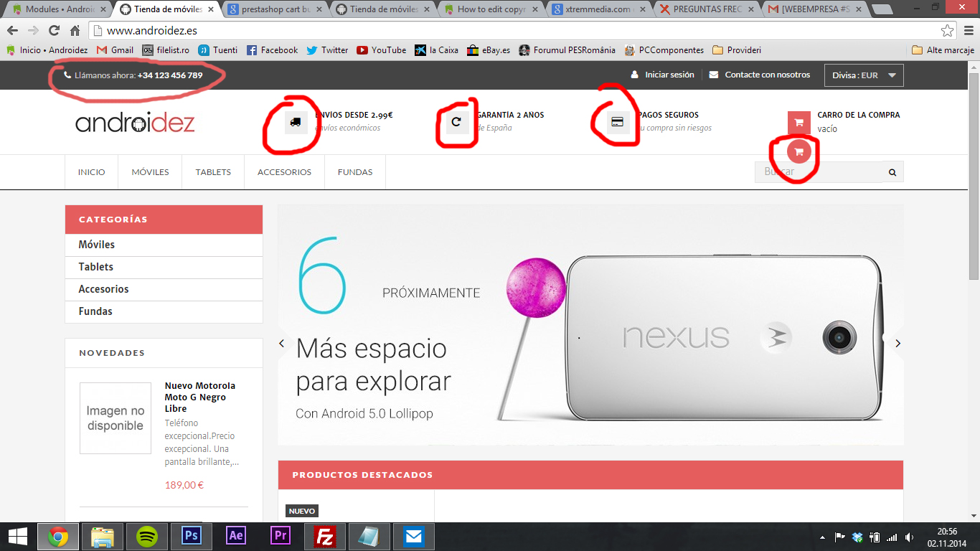Open File Explorer from the taskbar
The height and width of the screenshot is (551, 980).
(103, 537)
